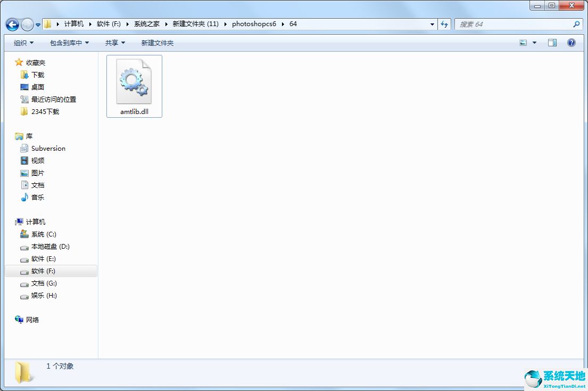Open 图片 library
Image resolution: width=588 pixels, height=391 pixels.
[37, 173]
